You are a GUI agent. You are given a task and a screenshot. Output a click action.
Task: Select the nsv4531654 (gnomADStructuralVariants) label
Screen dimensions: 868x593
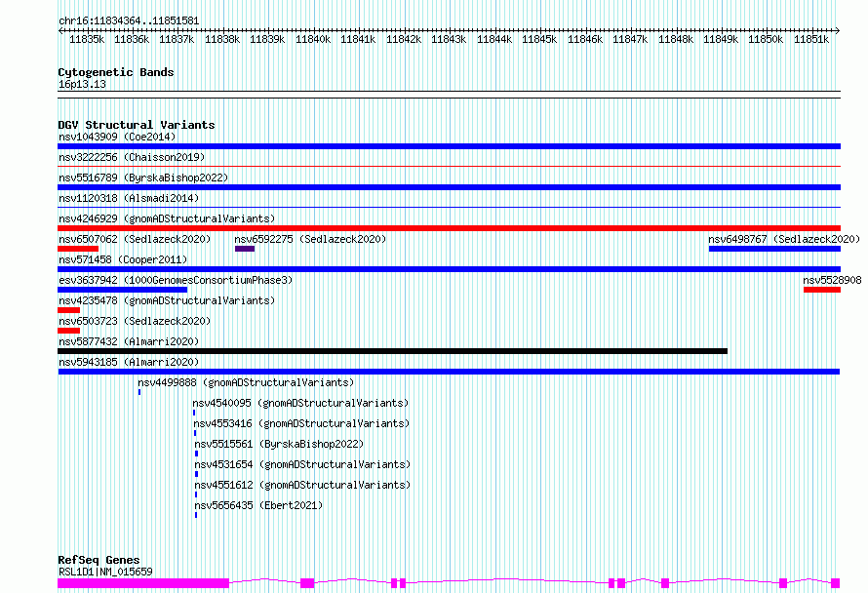(x=302, y=464)
